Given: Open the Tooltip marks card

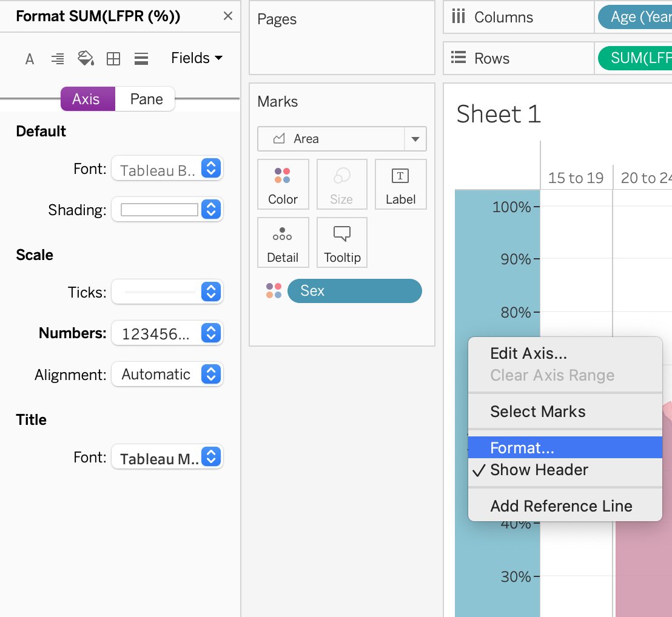Looking at the screenshot, I should [x=342, y=242].
